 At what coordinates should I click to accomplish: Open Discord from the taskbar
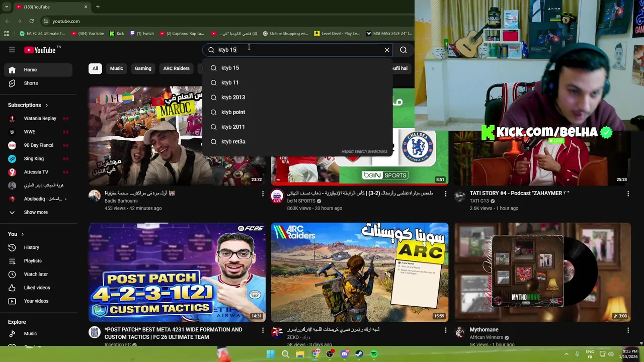click(345, 354)
